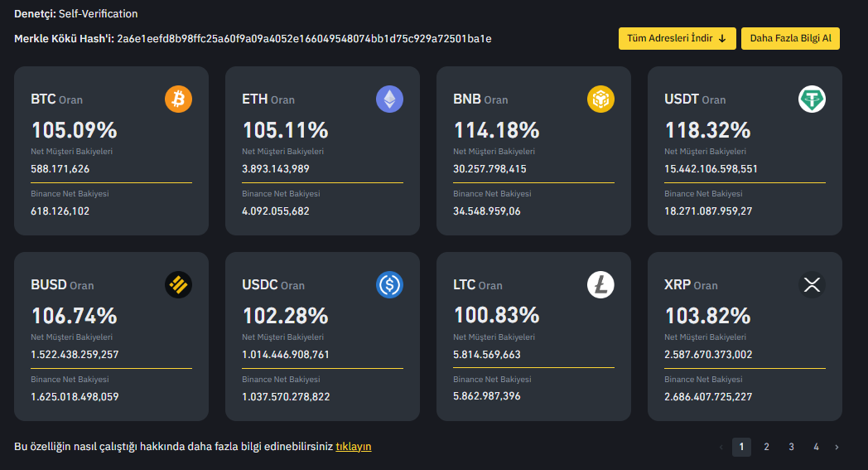The image size is (868, 470).
Task: Jump to page 3 in pagination
Action: (x=791, y=447)
